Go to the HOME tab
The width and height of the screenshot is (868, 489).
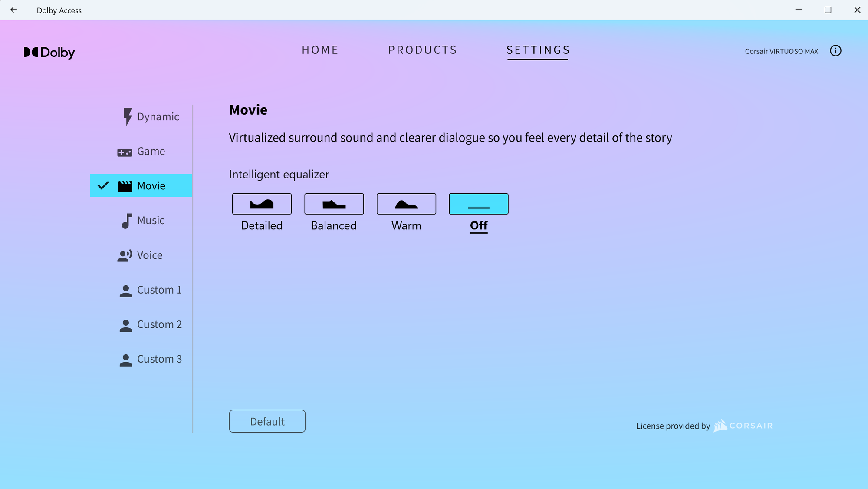[320, 50]
